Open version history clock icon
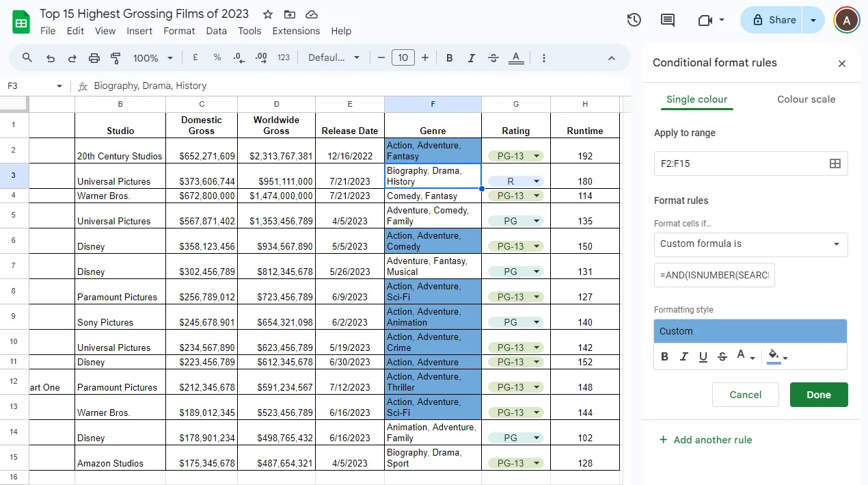 tap(634, 21)
